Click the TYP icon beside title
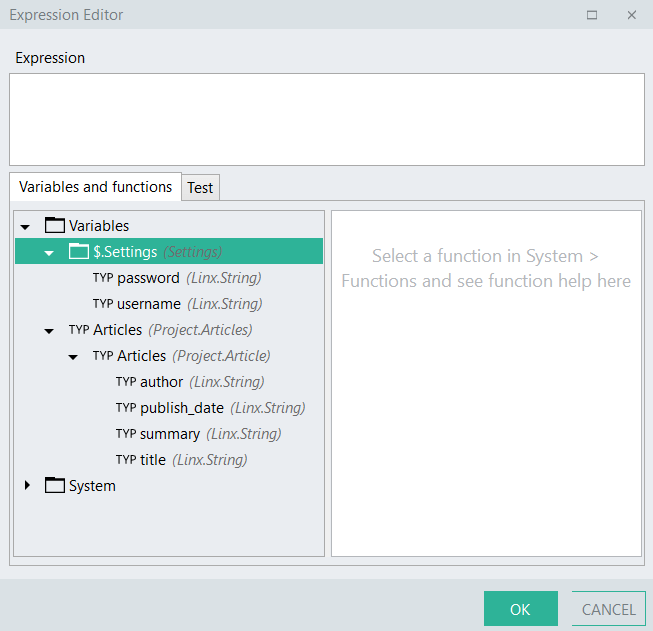This screenshot has width=653, height=631. pos(126,459)
